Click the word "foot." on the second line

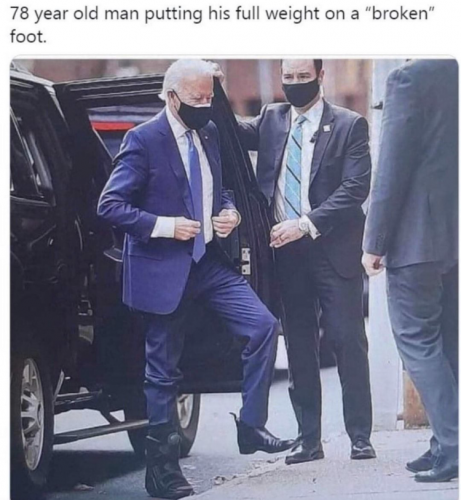pyautogui.click(x=28, y=37)
